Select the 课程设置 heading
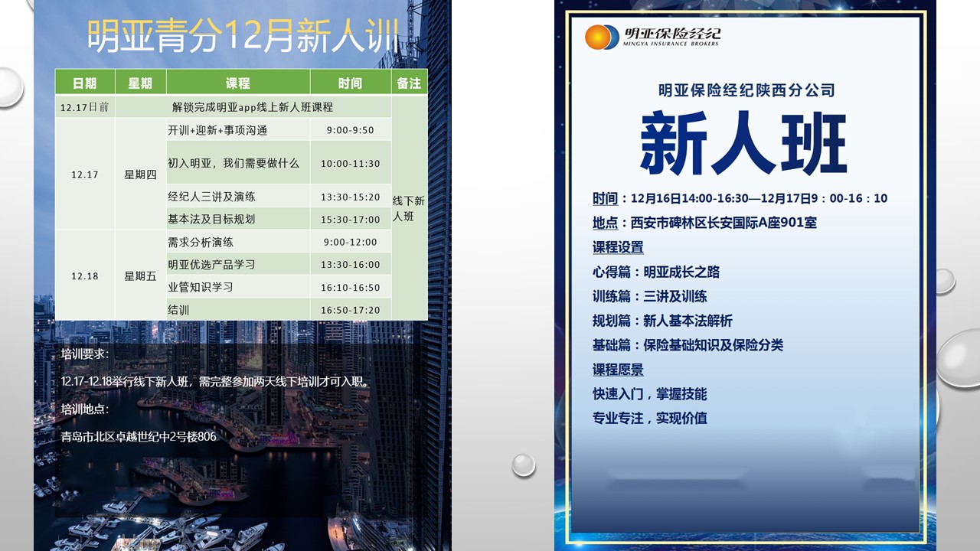This screenshot has height=551, width=980. pos(618,247)
